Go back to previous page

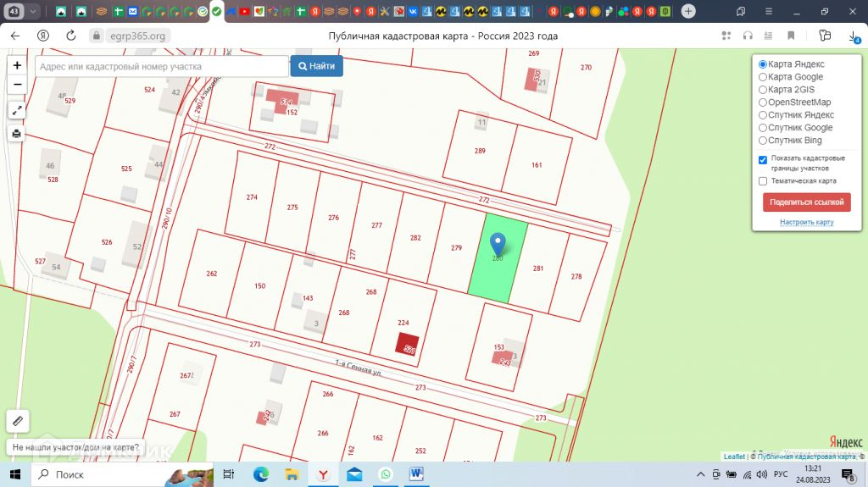coord(15,36)
